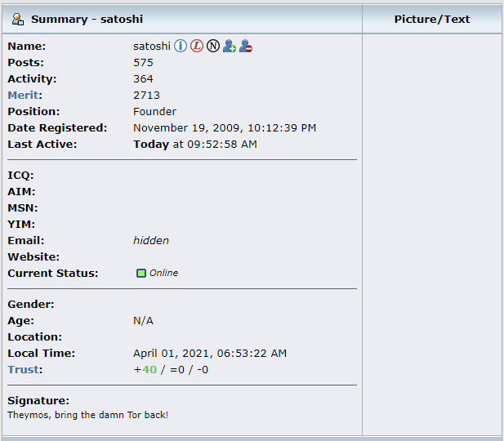
Task: Click the Signature: label
Action: pyautogui.click(x=38, y=400)
